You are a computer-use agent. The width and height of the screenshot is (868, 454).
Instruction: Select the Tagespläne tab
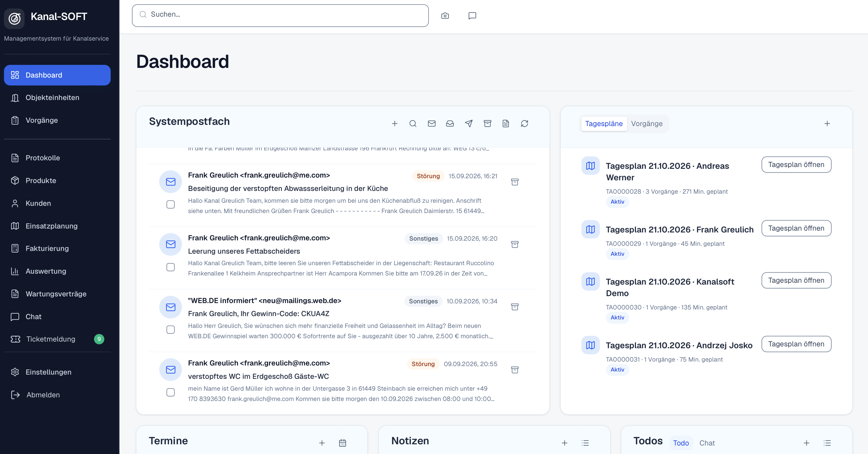pyautogui.click(x=604, y=124)
